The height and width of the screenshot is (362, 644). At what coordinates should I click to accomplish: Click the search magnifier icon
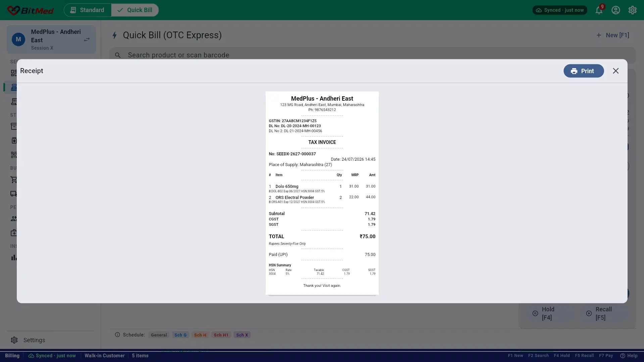pyautogui.click(x=118, y=55)
